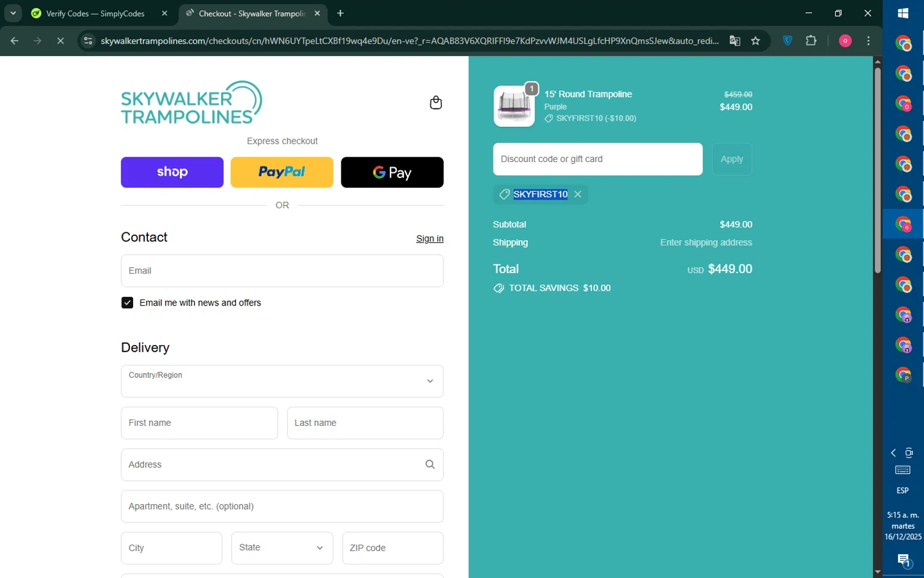Focus the Discount code or gift card field

pos(598,159)
